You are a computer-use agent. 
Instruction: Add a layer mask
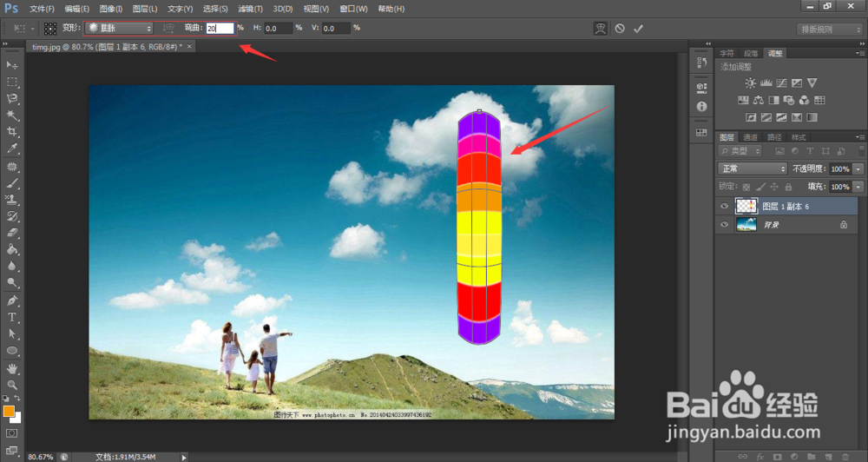[778, 457]
